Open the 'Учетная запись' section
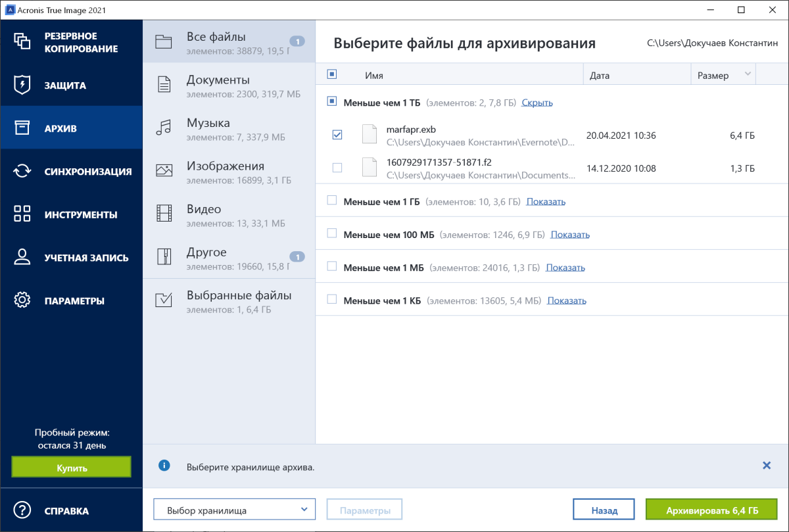 71,257
